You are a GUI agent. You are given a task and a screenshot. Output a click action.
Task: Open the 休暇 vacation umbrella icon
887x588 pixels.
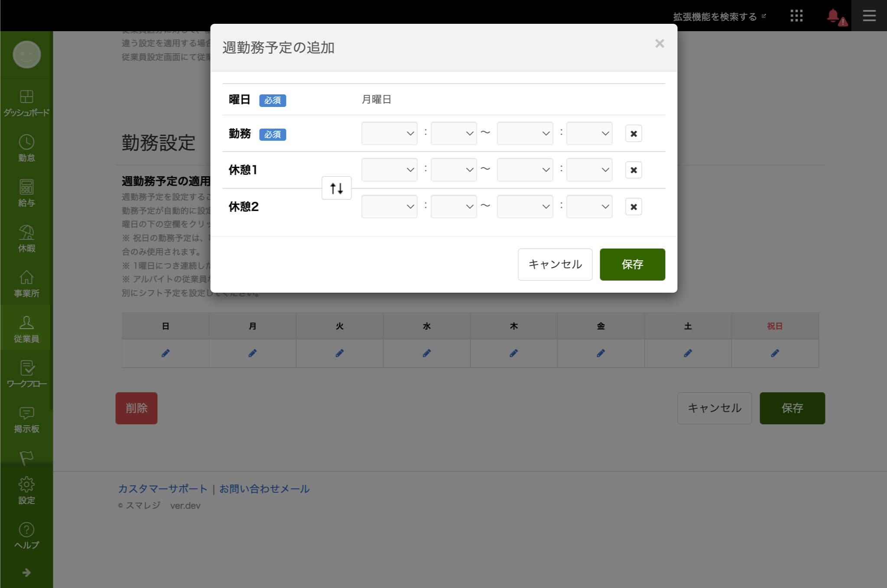coord(26,239)
